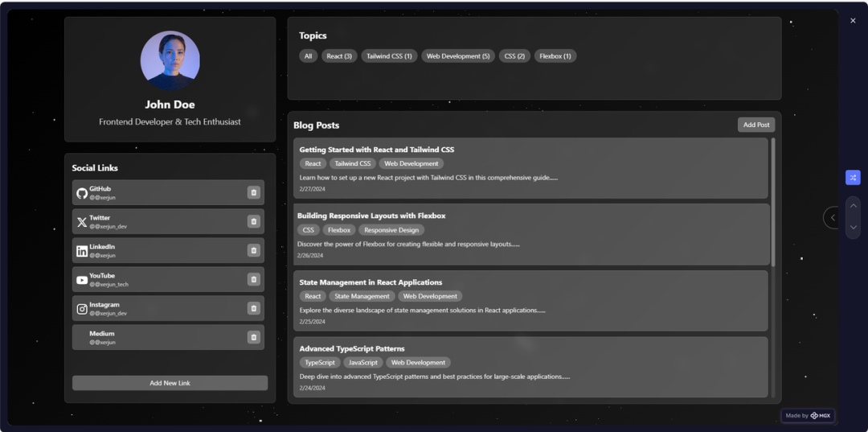Delete the GitHub social link

coord(254,192)
